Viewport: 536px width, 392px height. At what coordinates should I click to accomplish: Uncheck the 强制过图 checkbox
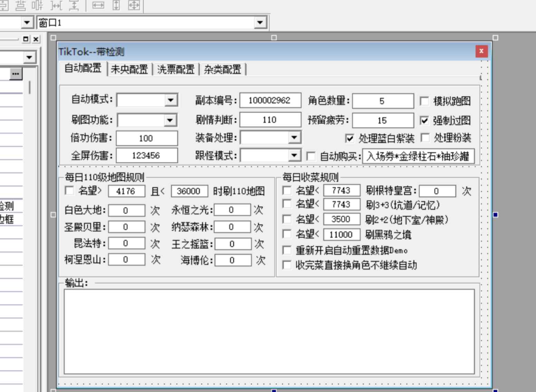424,120
